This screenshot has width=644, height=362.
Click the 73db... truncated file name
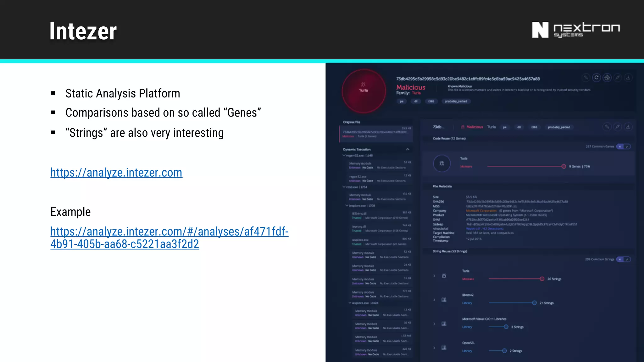pos(439,127)
